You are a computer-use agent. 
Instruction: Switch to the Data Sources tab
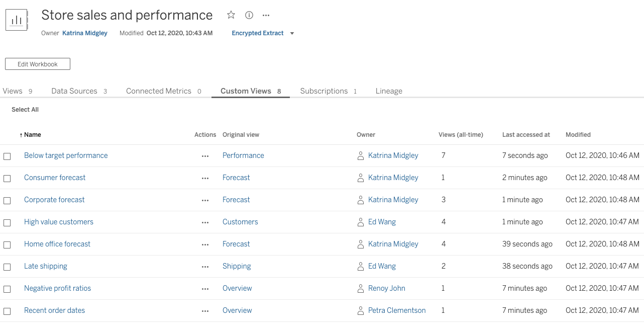click(79, 91)
